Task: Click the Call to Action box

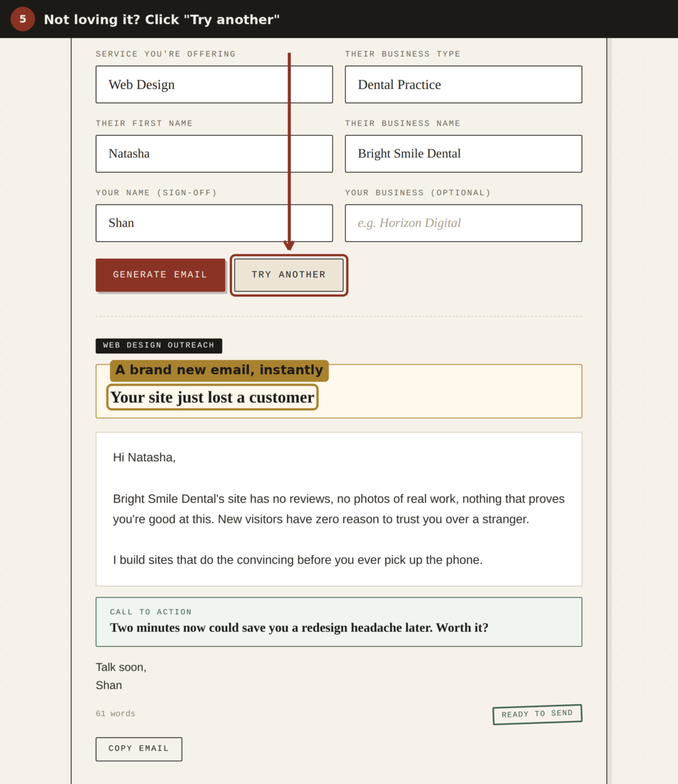Action: (x=338, y=622)
